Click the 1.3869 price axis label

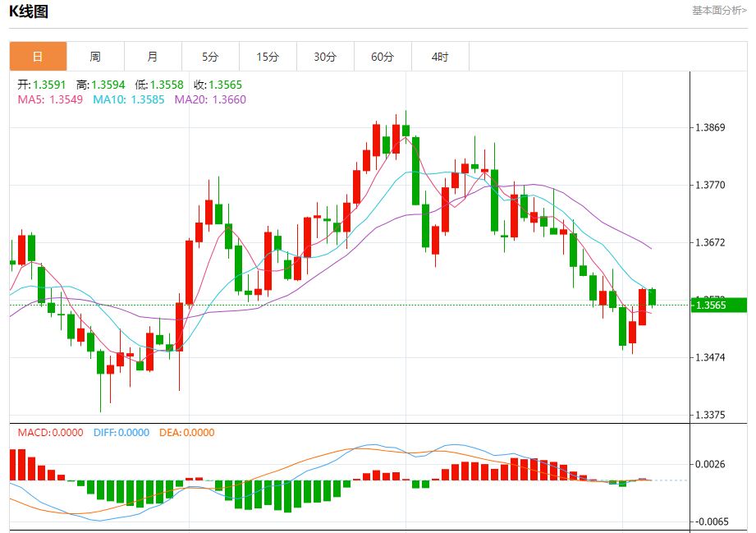[x=710, y=127]
